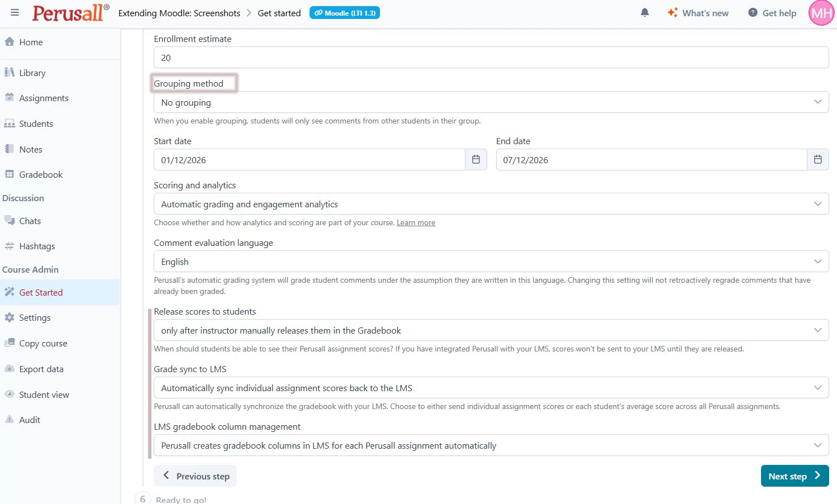Open Assignments from the sidebar

pos(44,98)
